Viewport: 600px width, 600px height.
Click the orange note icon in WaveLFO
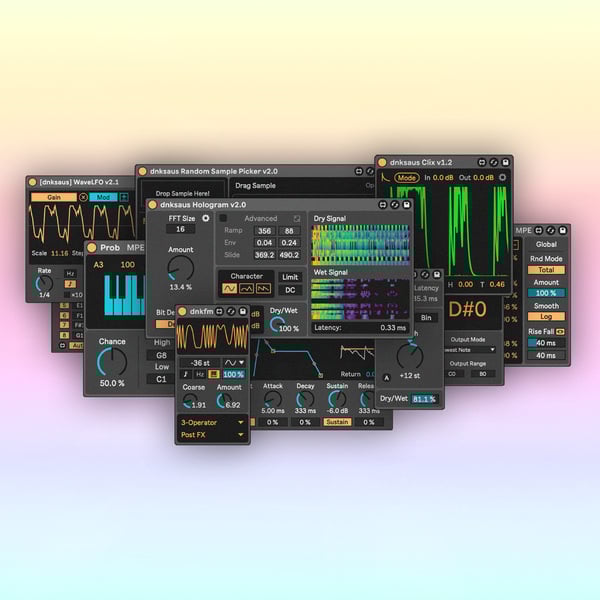coord(70,284)
